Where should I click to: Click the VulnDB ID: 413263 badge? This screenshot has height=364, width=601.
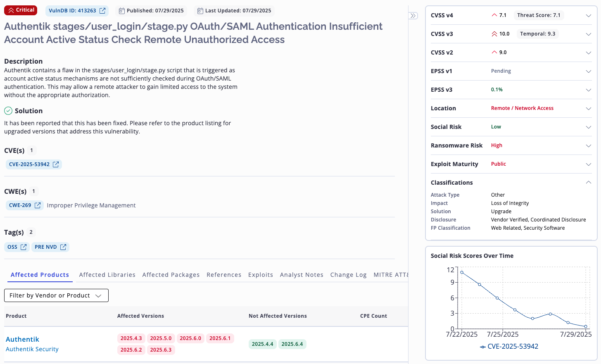pos(77,11)
